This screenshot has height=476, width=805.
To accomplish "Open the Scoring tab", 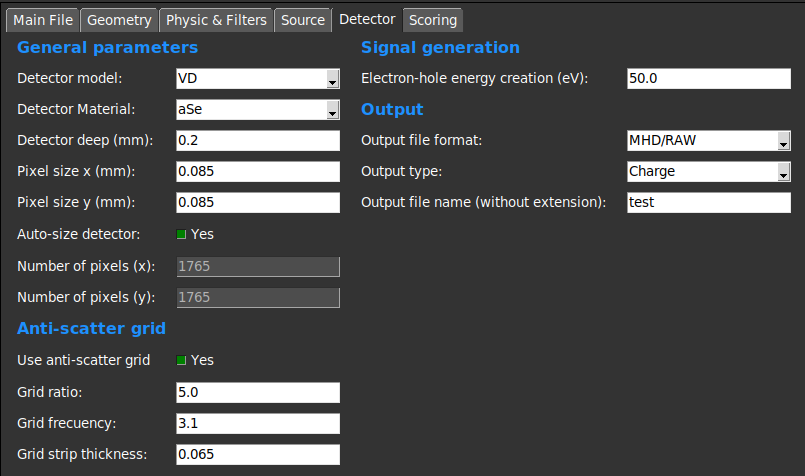I will pyautogui.click(x=432, y=20).
